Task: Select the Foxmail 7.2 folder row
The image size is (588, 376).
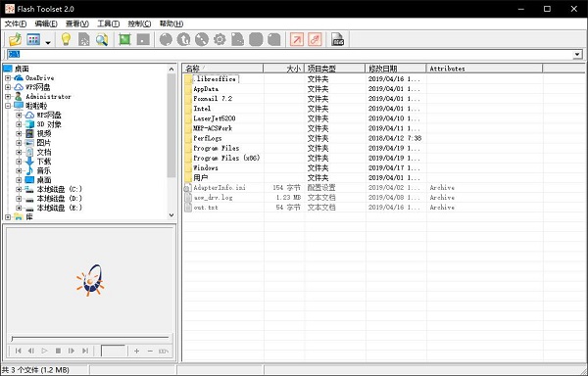Action: click(x=213, y=99)
